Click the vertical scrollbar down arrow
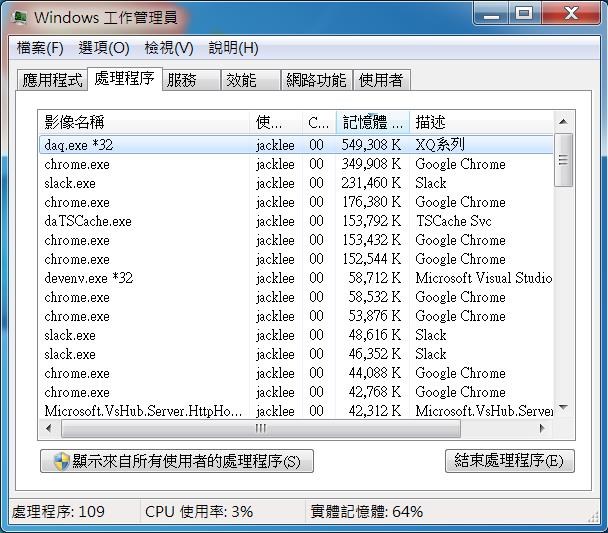This screenshot has width=608, height=533. coord(564,407)
